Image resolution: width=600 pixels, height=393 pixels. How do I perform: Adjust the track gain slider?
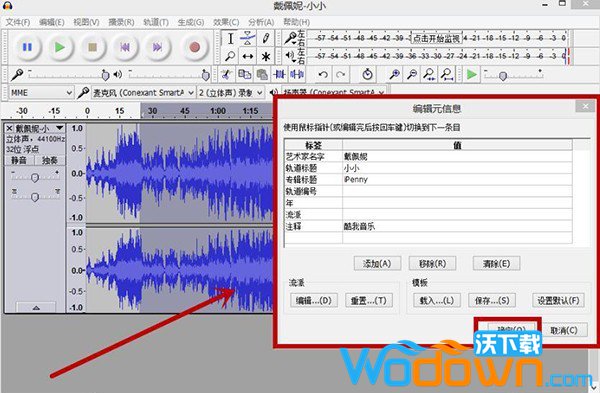[x=35, y=177]
